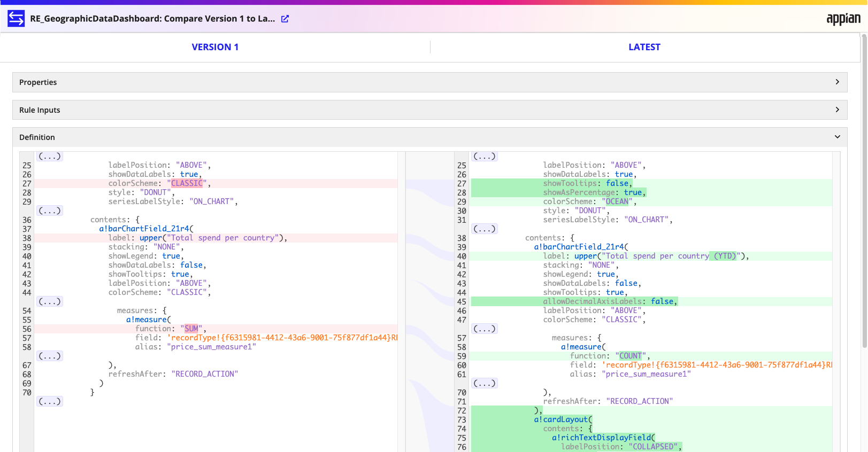Click a!barChartField_21r4( in Version 1 pane
This screenshot has width=868, height=452.
(146, 229)
